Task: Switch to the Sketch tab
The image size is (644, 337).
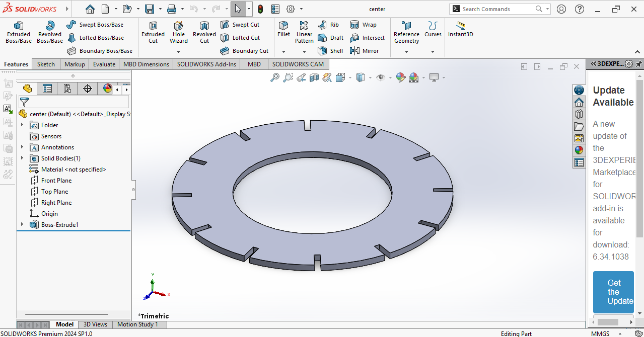Action: pos(46,64)
